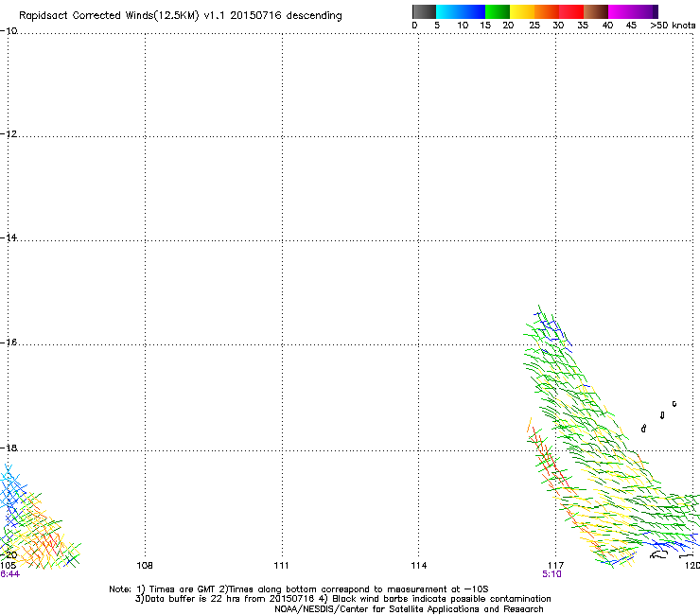Click the small island outlines near 18S
Screen dimensions: 700x615
tap(659, 416)
